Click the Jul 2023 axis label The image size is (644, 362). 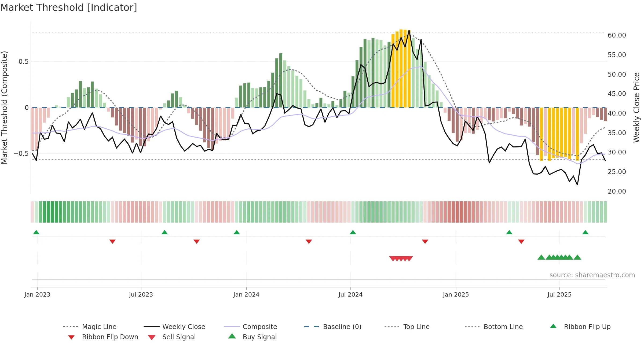coord(141,295)
